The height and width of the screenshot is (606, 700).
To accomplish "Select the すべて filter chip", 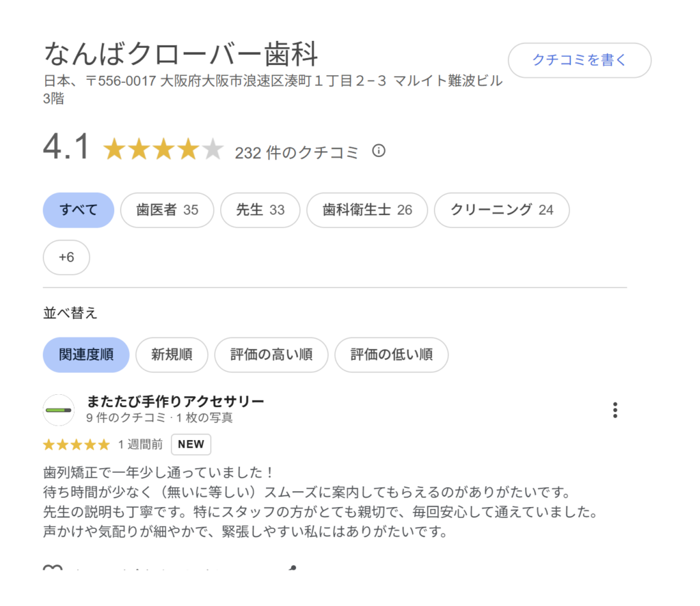I will point(79,210).
